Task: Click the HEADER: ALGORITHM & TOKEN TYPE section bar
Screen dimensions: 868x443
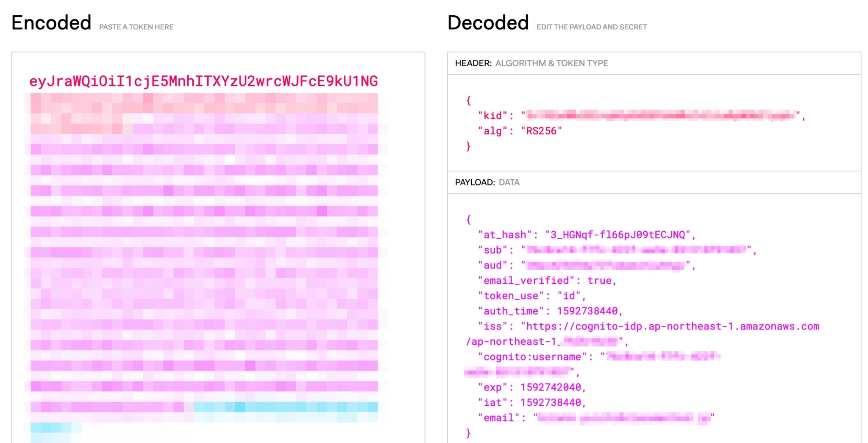Action: click(x=532, y=63)
